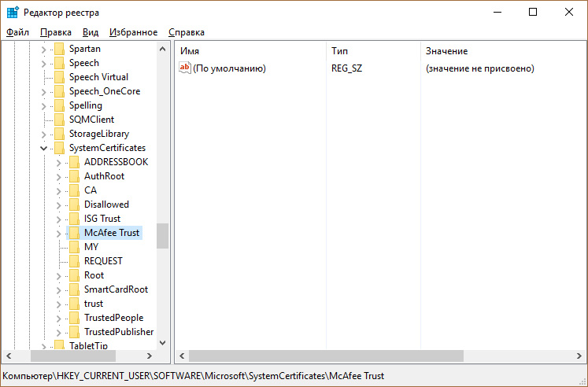The height and width of the screenshot is (387, 588).
Task: Expand the Spelling key
Action: [43, 106]
